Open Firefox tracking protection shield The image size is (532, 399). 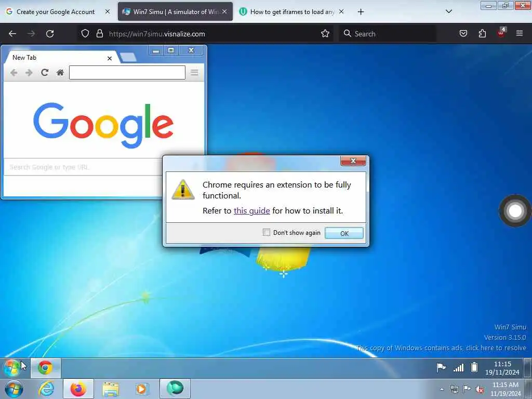[85, 34]
